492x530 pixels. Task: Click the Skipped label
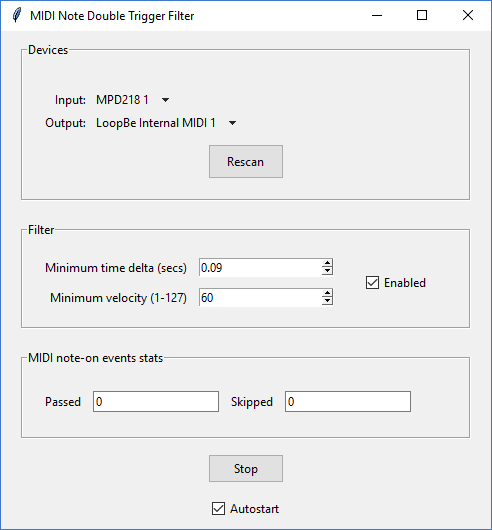[x=252, y=402]
